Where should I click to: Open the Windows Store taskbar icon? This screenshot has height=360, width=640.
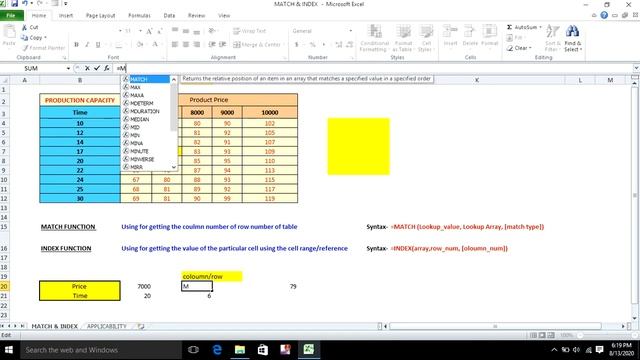click(x=262, y=350)
